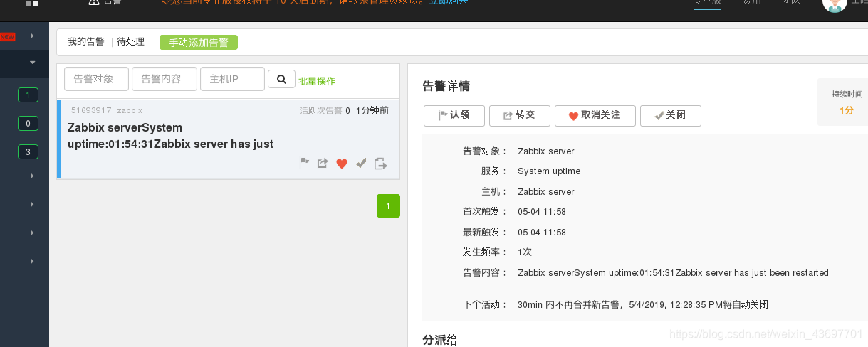Viewport: 868px width, 347px height.
Task: Click the 转交 button in alert details
Action: [x=519, y=115]
